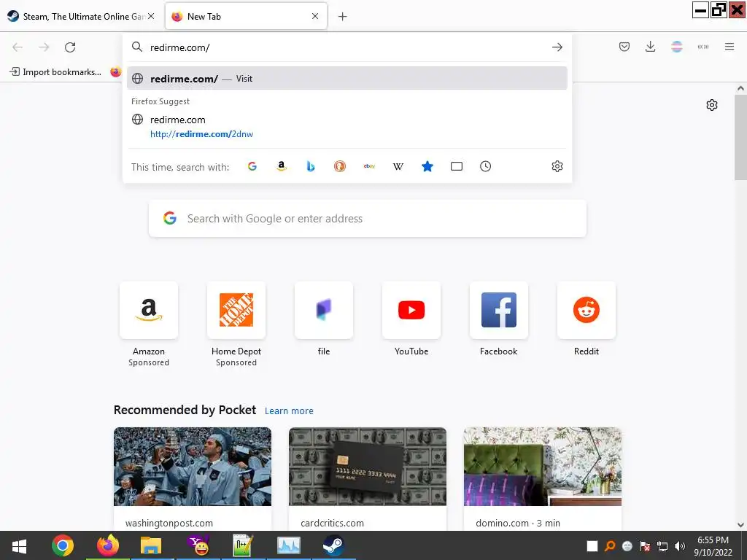
Task: Open the cardcritics.com Pocket story
Action: click(x=368, y=478)
